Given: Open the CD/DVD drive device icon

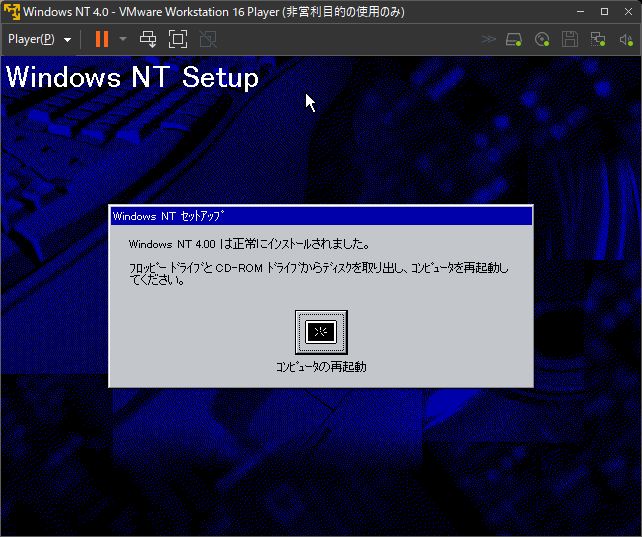Looking at the screenshot, I should click(x=542, y=40).
